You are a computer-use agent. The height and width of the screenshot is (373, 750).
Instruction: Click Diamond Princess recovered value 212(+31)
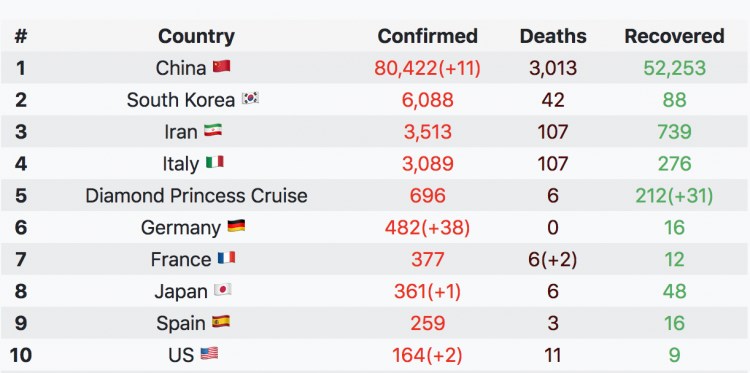coord(674,195)
